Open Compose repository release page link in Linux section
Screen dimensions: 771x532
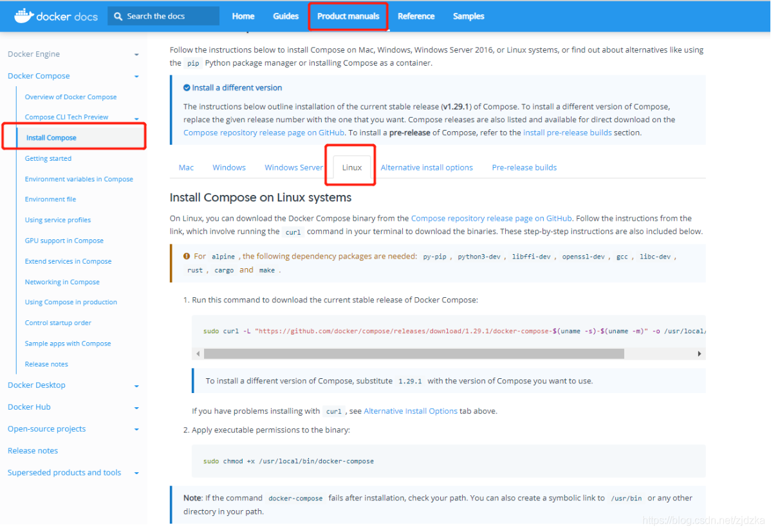coord(491,218)
